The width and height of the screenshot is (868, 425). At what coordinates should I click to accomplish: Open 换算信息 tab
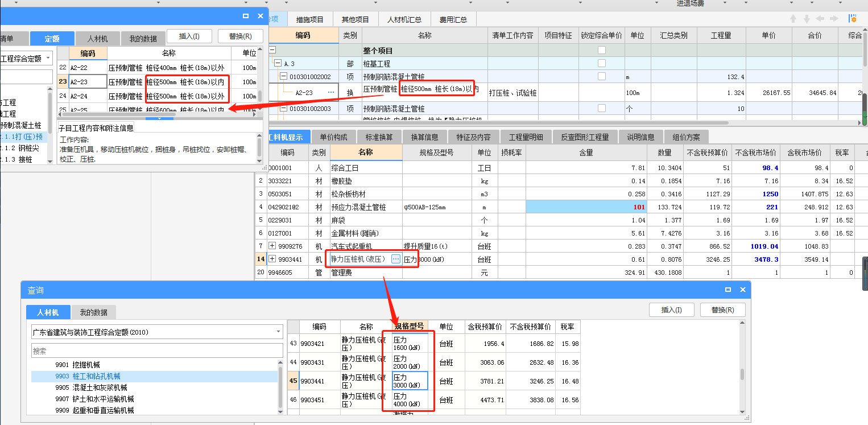pyautogui.click(x=425, y=137)
